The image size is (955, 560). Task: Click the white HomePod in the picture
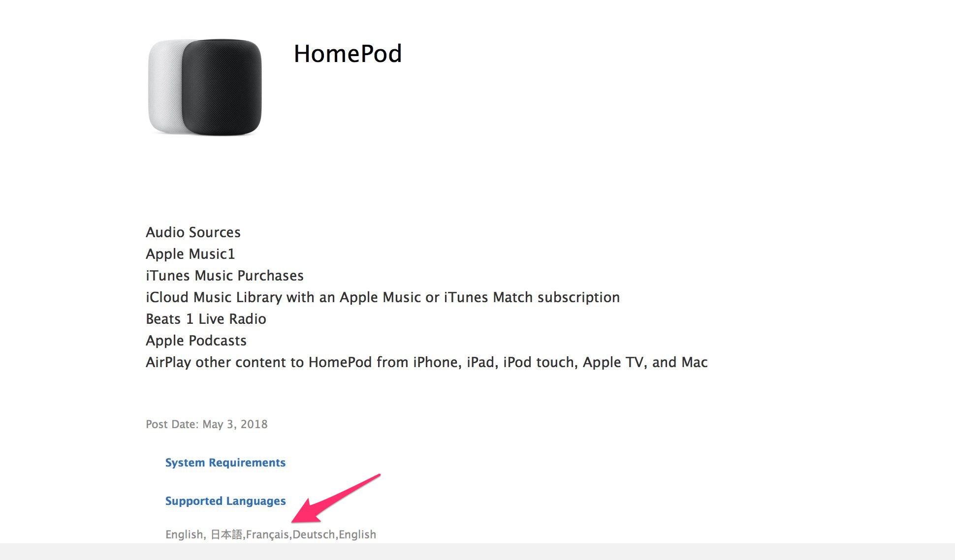click(x=165, y=86)
